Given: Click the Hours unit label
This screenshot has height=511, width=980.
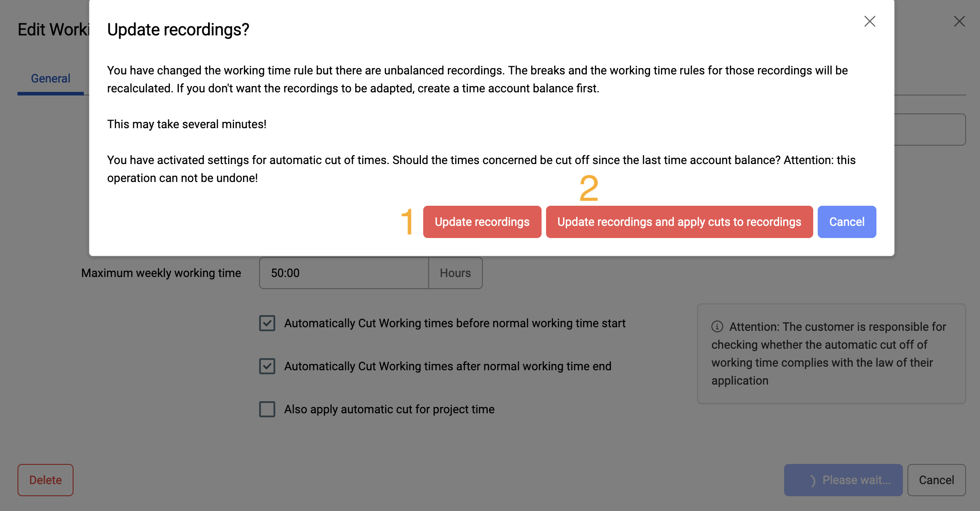Looking at the screenshot, I should [455, 273].
